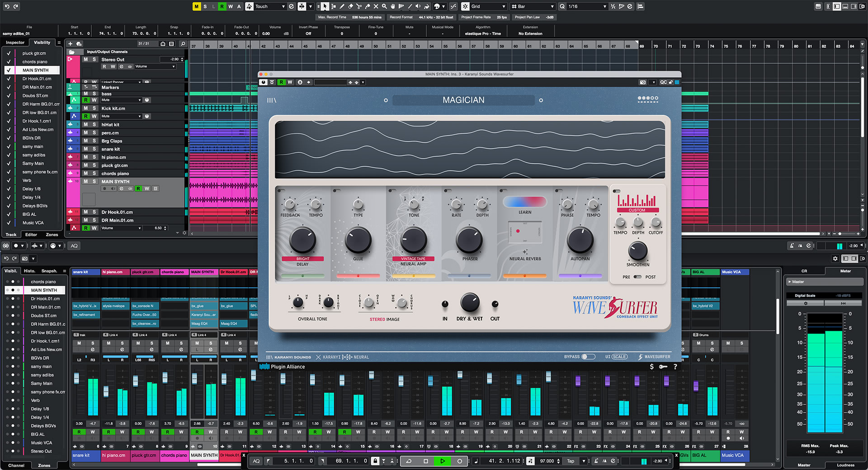Switch to the Inspector tab
Viewport: 868px width, 470px height.
tap(15, 42)
